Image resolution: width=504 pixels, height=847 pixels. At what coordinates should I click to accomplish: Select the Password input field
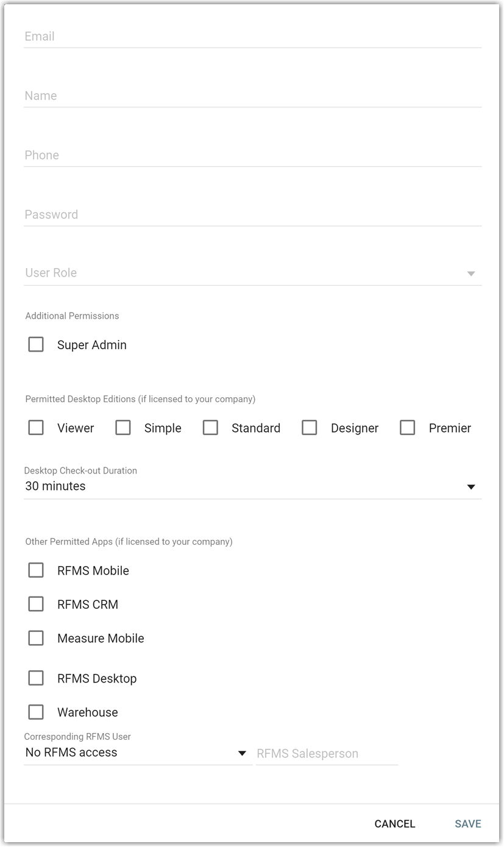(x=252, y=214)
